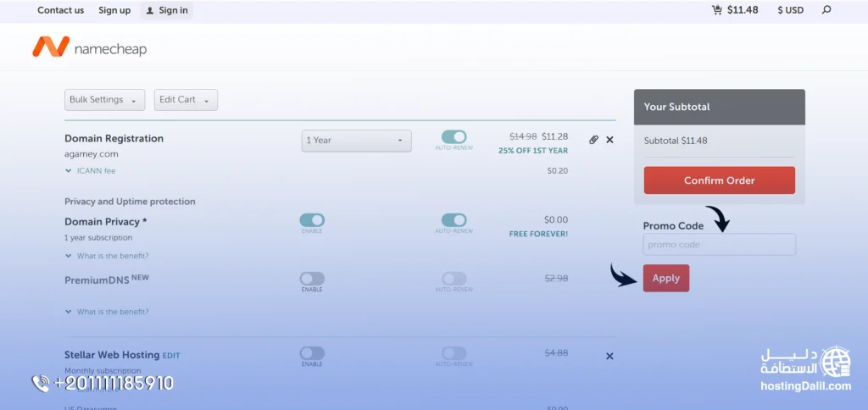Toggle auto-renew for Domain Registration
Image resolution: width=868 pixels, height=410 pixels.
(x=453, y=137)
